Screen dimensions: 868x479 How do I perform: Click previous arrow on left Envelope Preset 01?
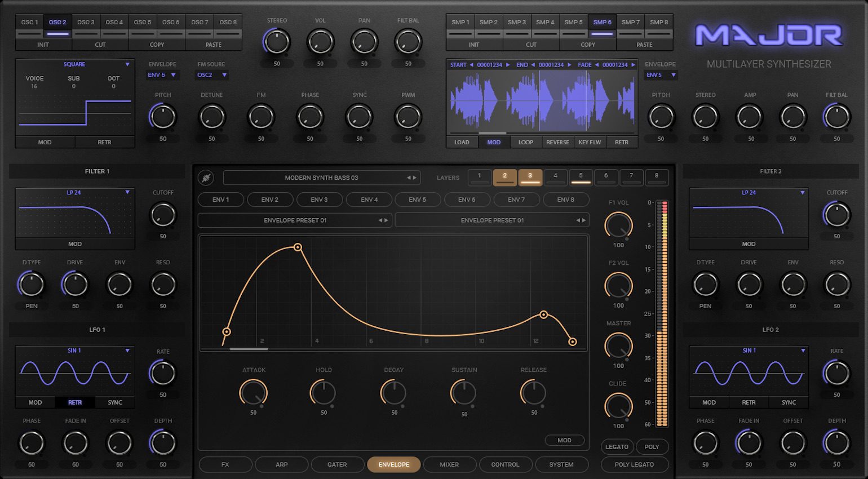(x=380, y=220)
